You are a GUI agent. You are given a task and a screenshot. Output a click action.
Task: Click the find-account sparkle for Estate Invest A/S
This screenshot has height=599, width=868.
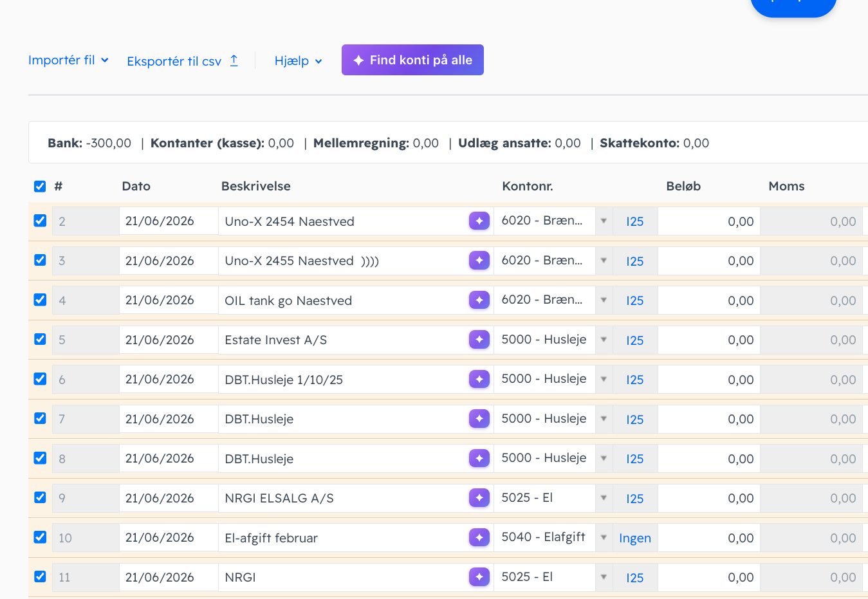click(479, 340)
